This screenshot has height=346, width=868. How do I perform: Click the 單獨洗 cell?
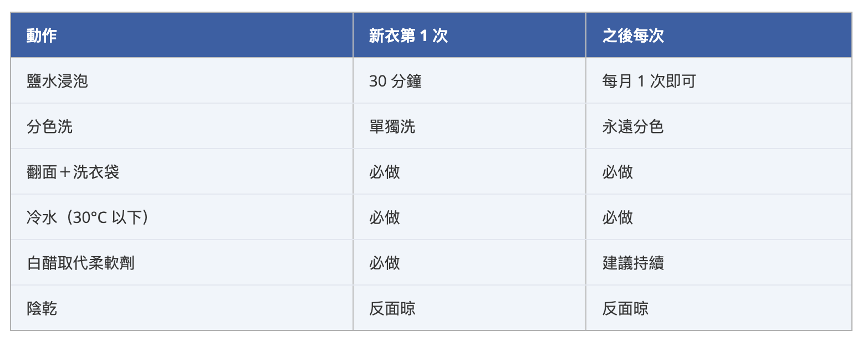[x=392, y=127]
